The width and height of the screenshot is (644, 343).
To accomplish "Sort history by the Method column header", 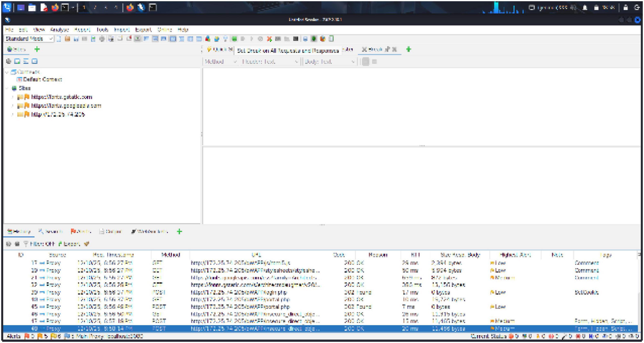I will pos(171,255).
